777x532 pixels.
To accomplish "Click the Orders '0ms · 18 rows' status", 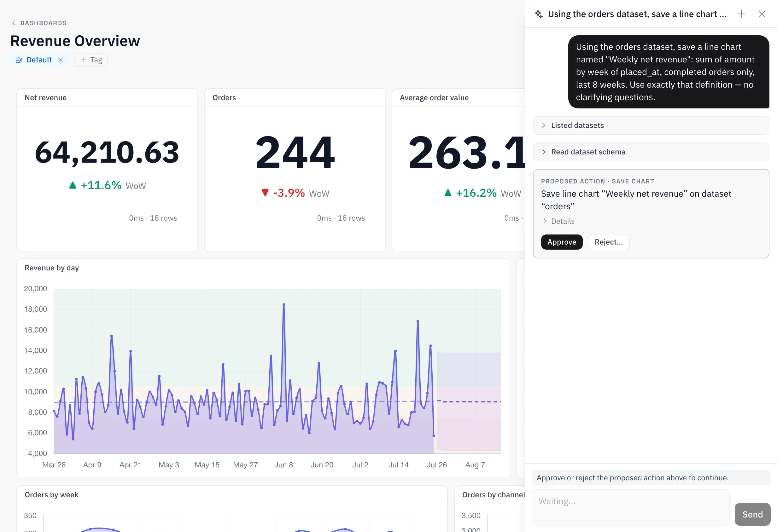I will 341,218.
